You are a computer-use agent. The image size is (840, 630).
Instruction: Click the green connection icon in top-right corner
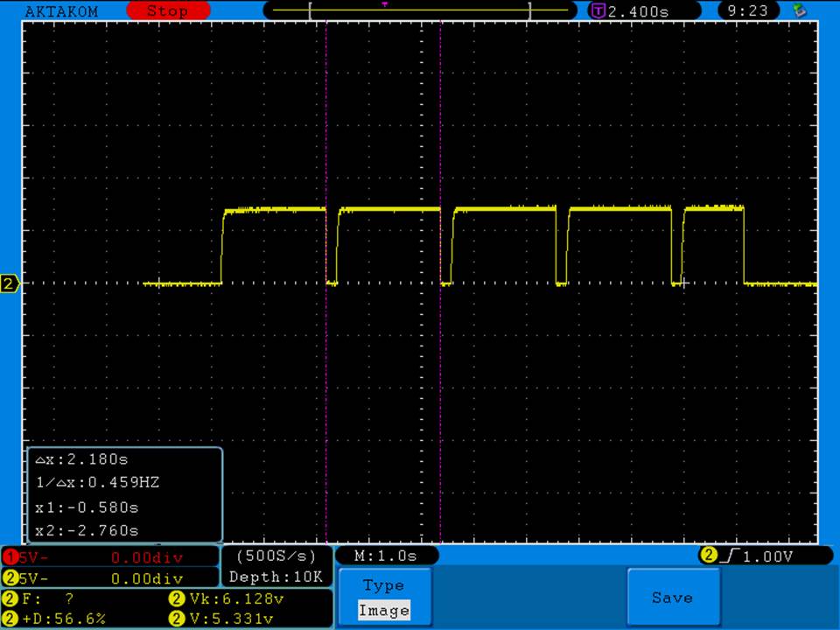pos(798,10)
